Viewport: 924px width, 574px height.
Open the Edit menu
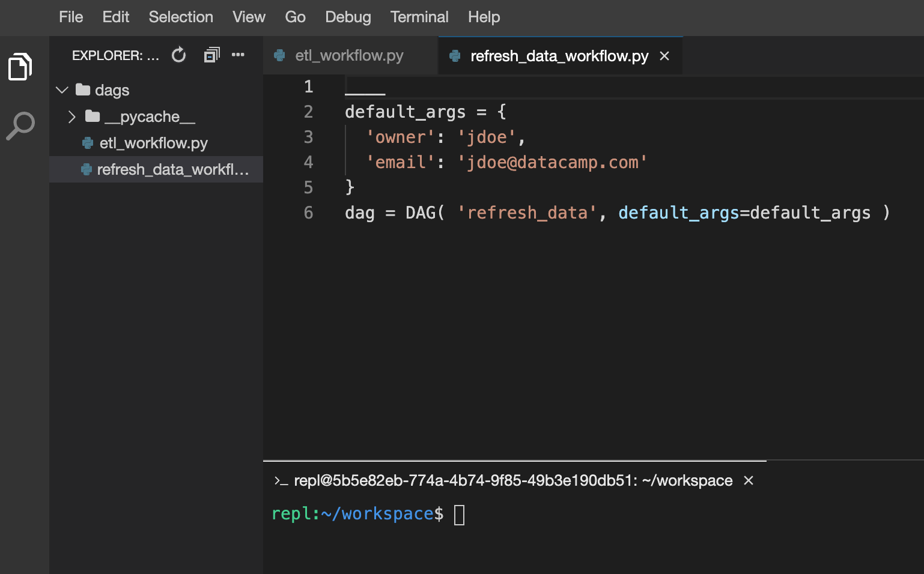[x=116, y=17]
